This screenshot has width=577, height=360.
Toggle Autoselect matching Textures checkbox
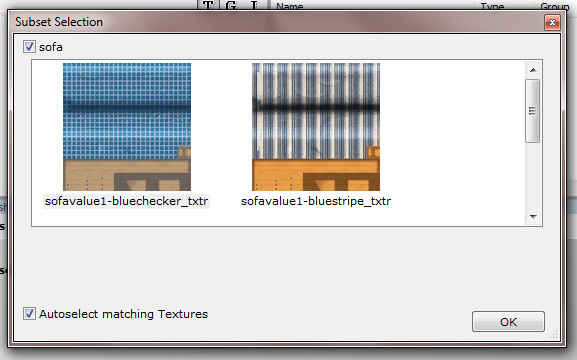(x=29, y=314)
